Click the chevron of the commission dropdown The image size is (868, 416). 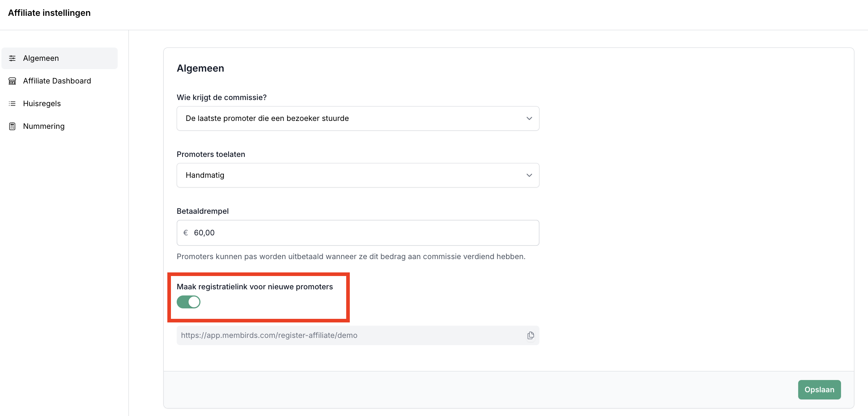[529, 118]
